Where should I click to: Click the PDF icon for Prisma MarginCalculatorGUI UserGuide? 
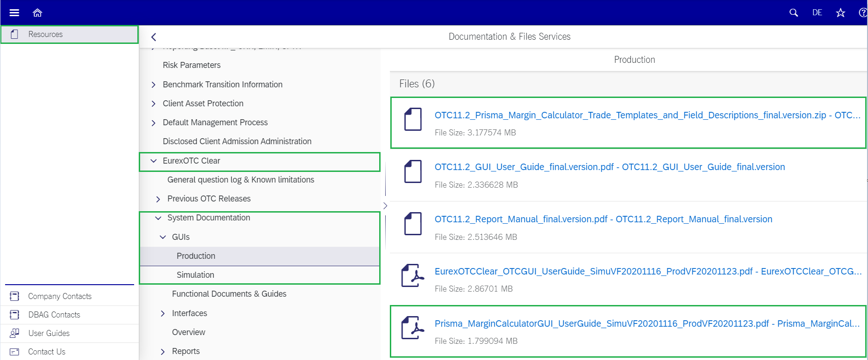coord(412,328)
